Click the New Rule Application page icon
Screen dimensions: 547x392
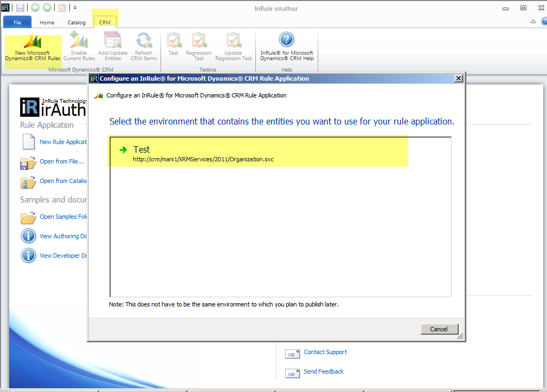pyautogui.click(x=28, y=142)
